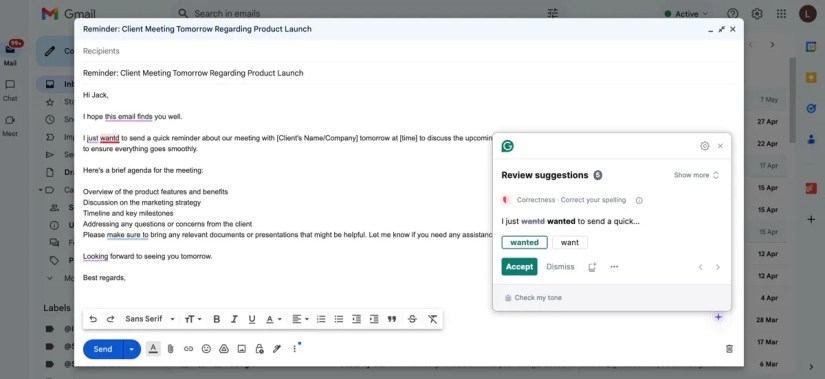Open Gmail support help icon
Image resolution: width=825 pixels, height=379 pixels.
click(x=732, y=14)
